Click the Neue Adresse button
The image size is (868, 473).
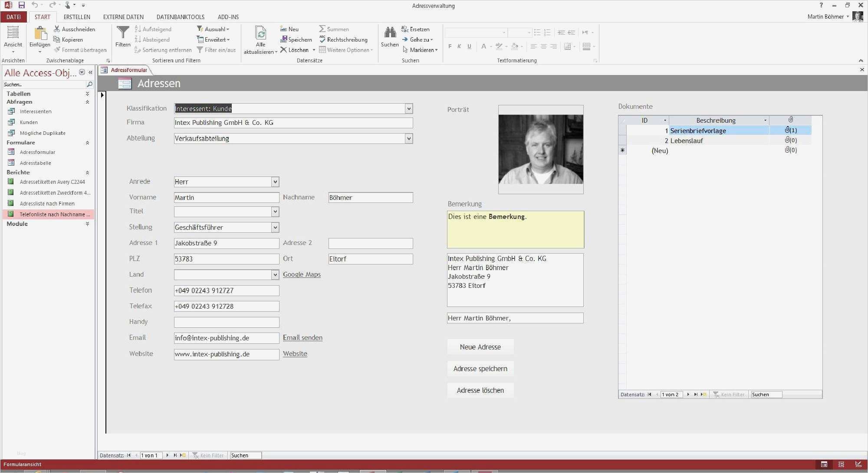point(480,347)
